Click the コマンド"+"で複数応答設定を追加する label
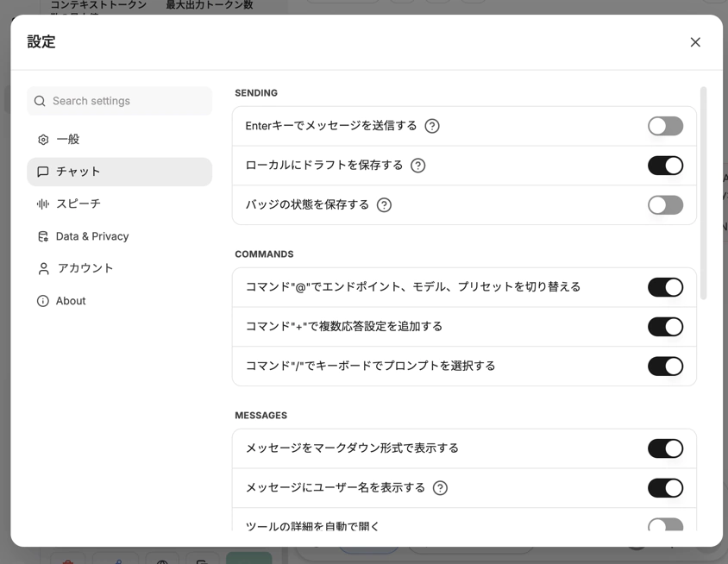This screenshot has height=564, width=728. point(344,326)
